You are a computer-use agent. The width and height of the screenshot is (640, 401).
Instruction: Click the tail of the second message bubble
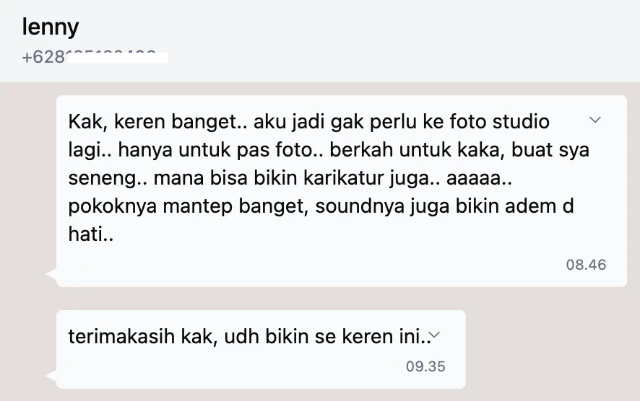pyautogui.click(x=51, y=375)
